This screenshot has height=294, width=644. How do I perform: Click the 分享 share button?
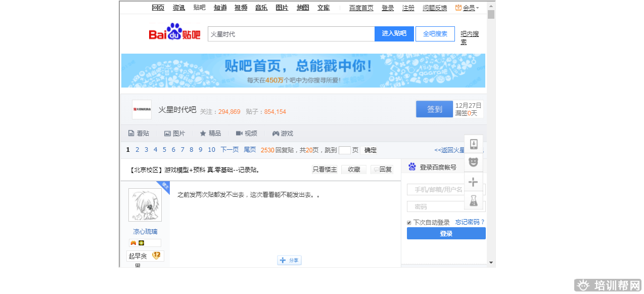(x=289, y=260)
